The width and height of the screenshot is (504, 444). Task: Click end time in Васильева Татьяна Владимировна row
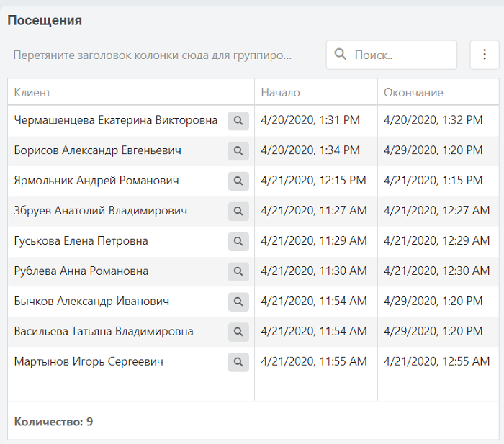(x=433, y=332)
